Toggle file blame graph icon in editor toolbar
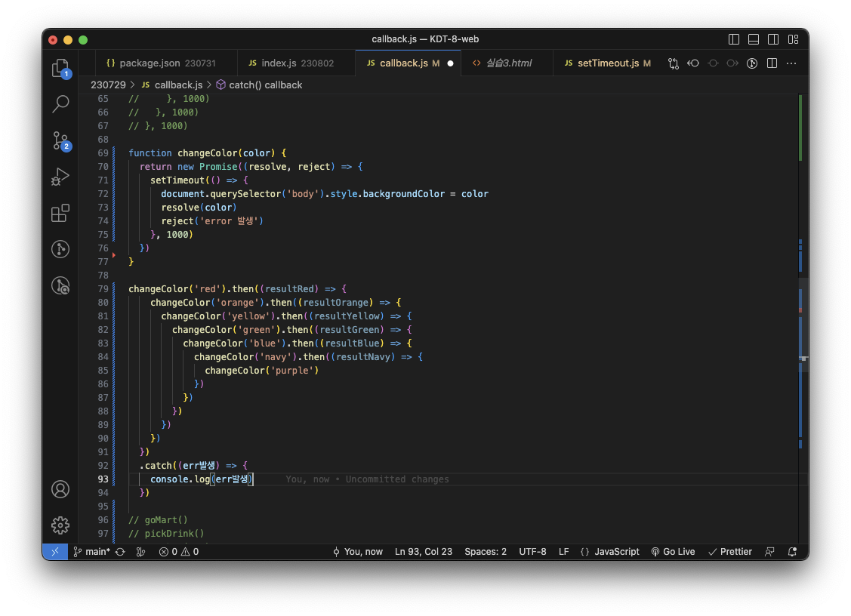Image resolution: width=851 pixels, height=616 pixels. (x=752, y=63)
